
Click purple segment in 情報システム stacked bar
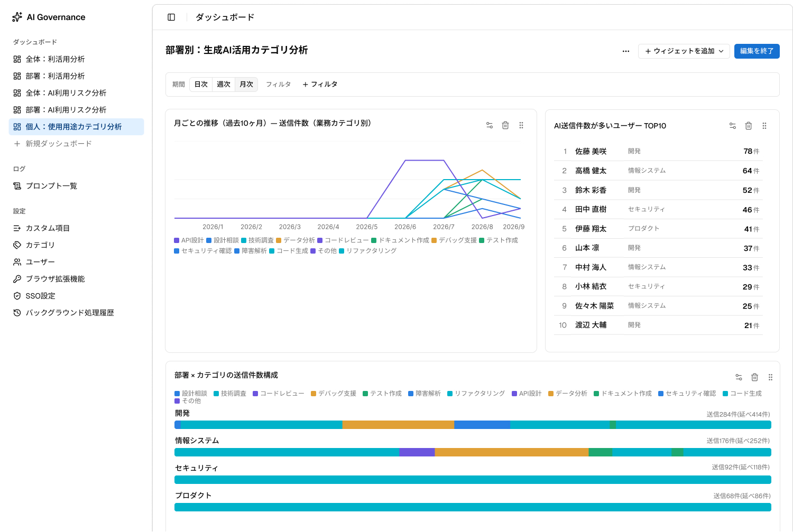pos(417,452)
